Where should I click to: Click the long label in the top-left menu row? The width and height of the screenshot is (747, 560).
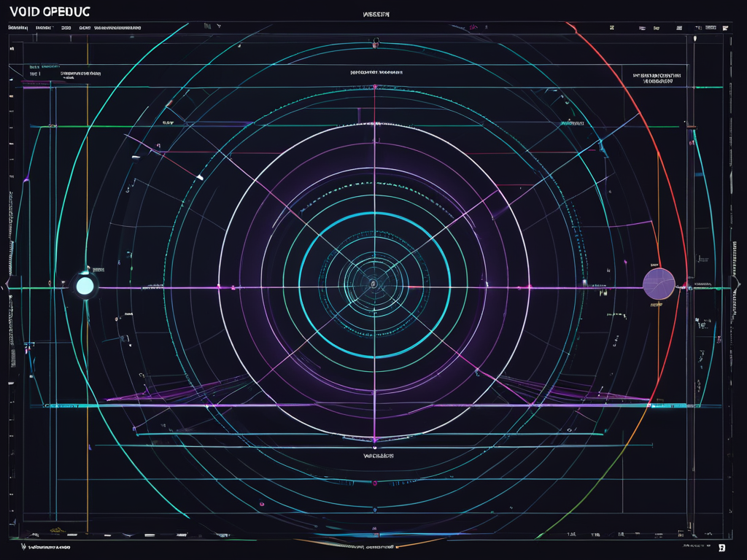click(117, 28)
